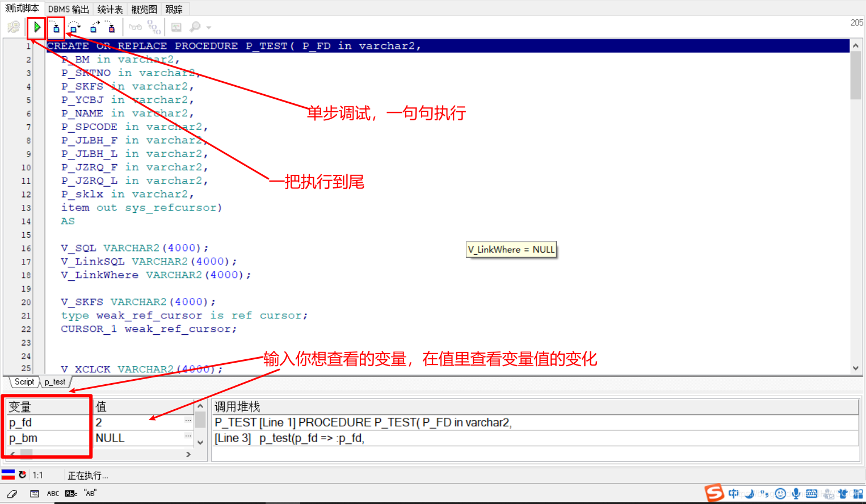Image resolution: width=866 pixels, height=504 pixels.
Task: Click the quoted "AB" icon in bottom bar
Action: tap(90, 493)
